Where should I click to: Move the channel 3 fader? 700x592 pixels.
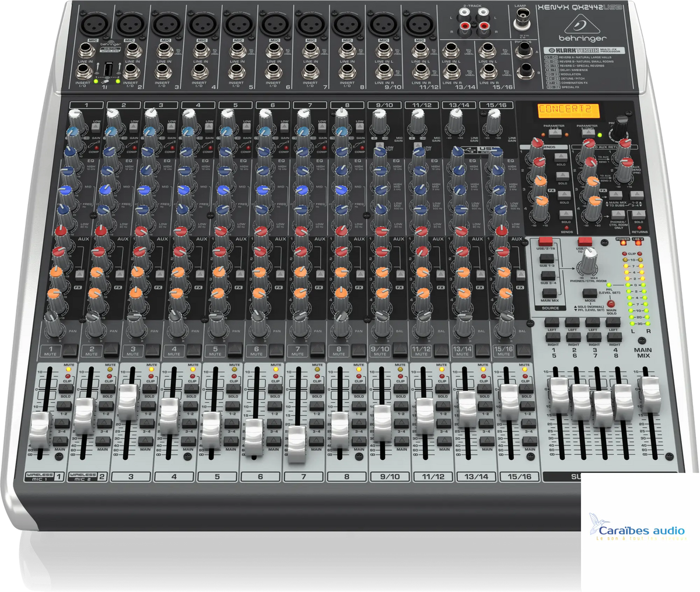(x=128, y=402)
